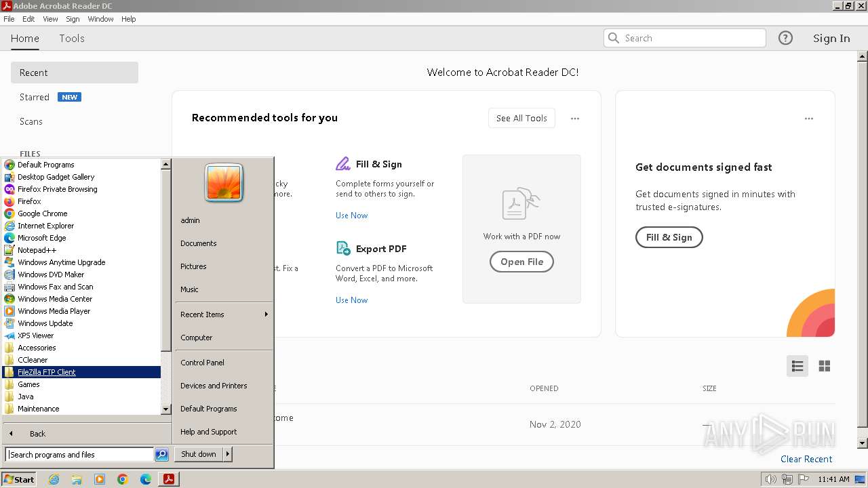Open the File menu
This screenshot has width=868, height=488.
[x=9, y=19]
